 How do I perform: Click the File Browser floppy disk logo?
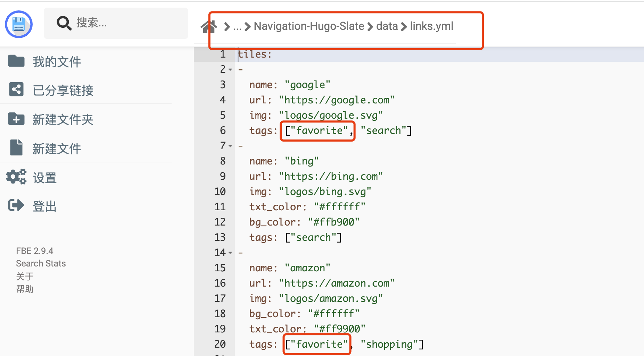(19, 24)
